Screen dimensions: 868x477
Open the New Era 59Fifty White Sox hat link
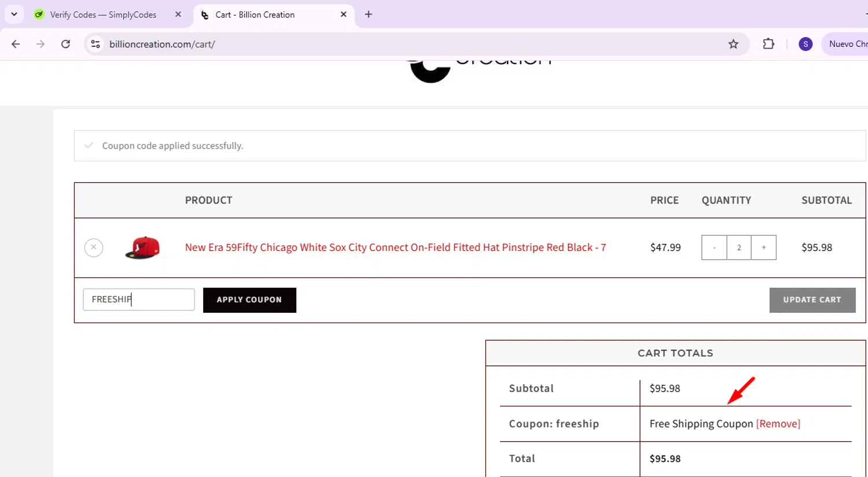pos(395,247)
